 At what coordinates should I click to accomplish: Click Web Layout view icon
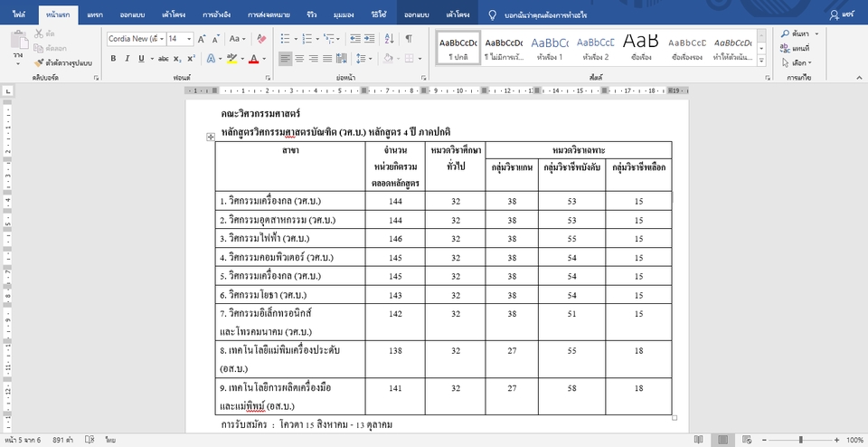coord(746,439)
